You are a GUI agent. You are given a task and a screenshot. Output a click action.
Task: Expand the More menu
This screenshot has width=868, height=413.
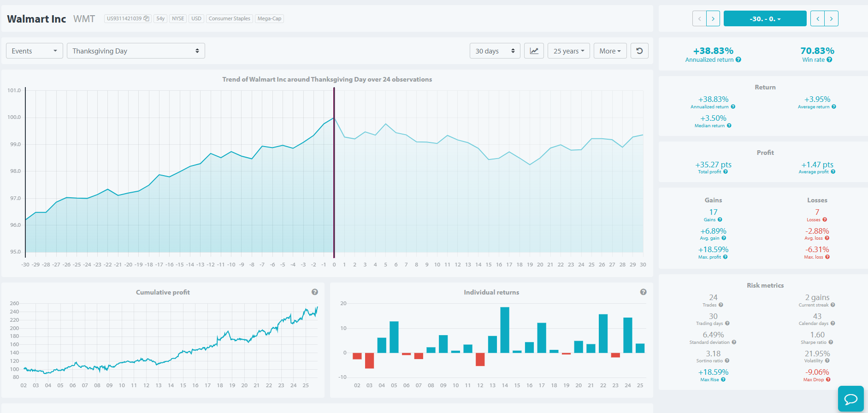[610, 51]
